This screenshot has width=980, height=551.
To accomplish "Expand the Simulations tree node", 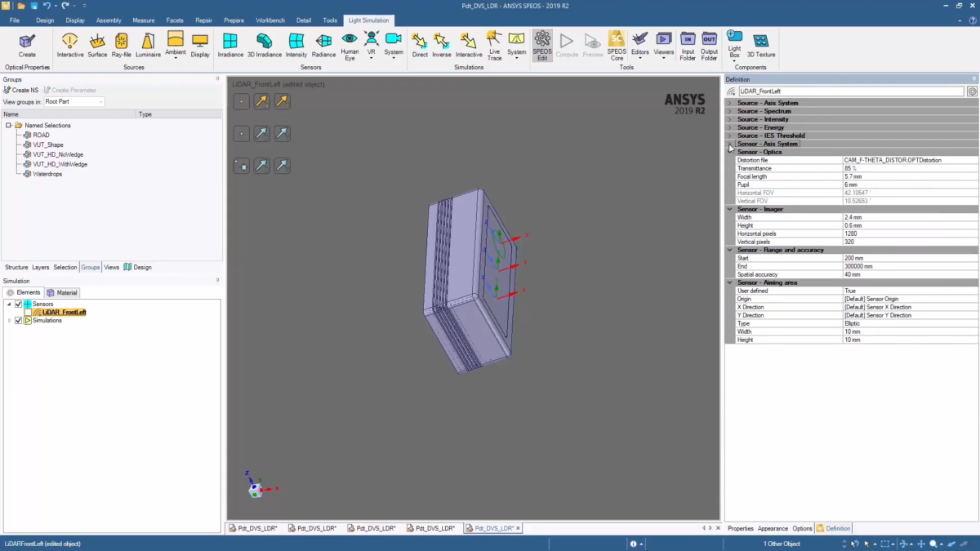I will point(9,320).
